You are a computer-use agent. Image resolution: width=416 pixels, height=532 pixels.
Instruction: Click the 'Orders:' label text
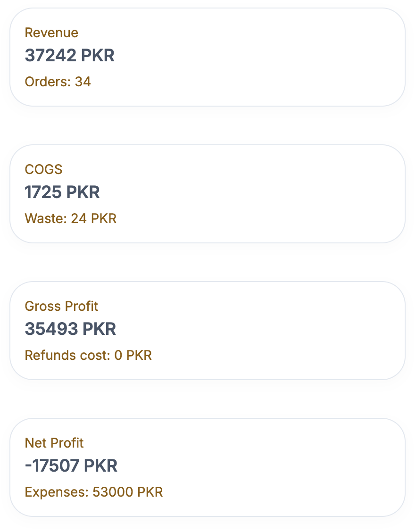pyautogui.click(x=47, y=82)
